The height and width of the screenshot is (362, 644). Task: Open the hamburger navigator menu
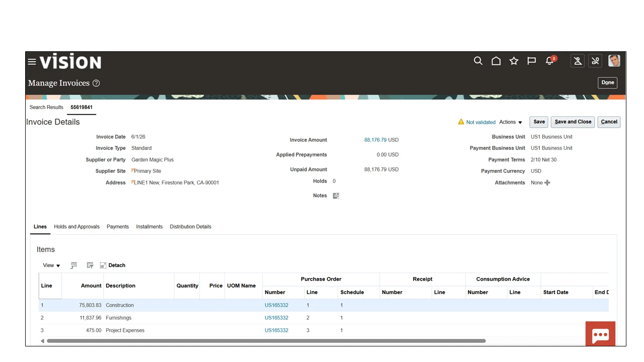tap(32, 62)
